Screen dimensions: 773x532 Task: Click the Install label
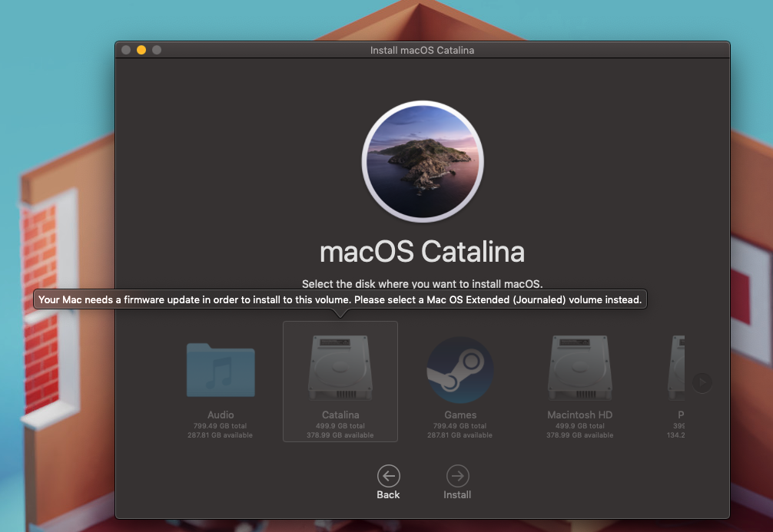[457, 494]
